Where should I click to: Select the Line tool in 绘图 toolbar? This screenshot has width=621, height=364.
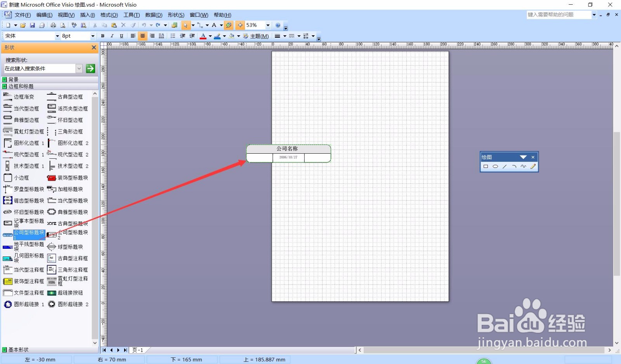pos(505,166)
